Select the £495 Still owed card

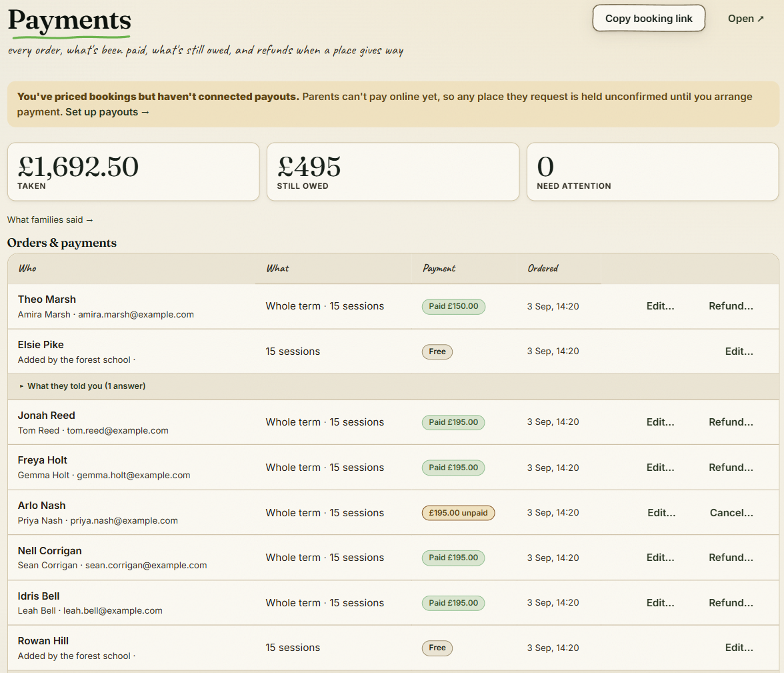coord(393,171)
